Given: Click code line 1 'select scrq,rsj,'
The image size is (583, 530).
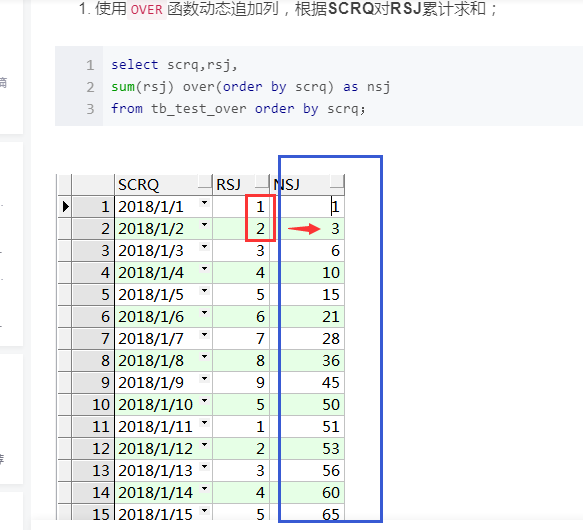Looking at the screenshot, I should (174, 65).
